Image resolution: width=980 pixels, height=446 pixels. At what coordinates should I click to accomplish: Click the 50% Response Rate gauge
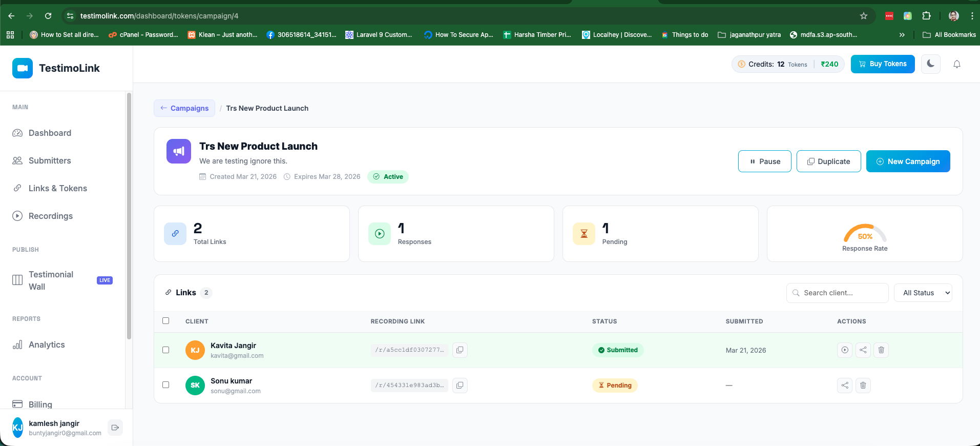(865, 233)
